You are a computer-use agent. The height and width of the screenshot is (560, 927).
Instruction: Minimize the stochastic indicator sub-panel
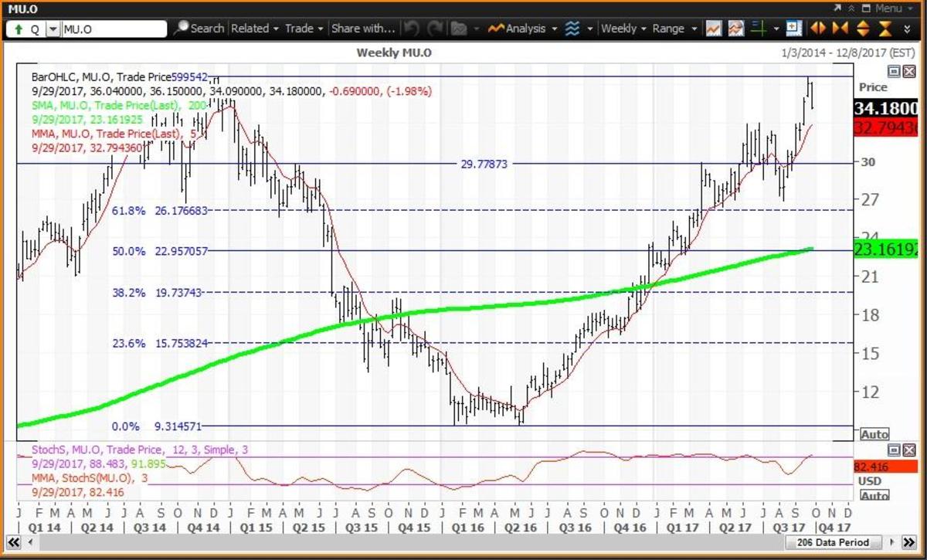pyautogui.click(x=893, y=450)
